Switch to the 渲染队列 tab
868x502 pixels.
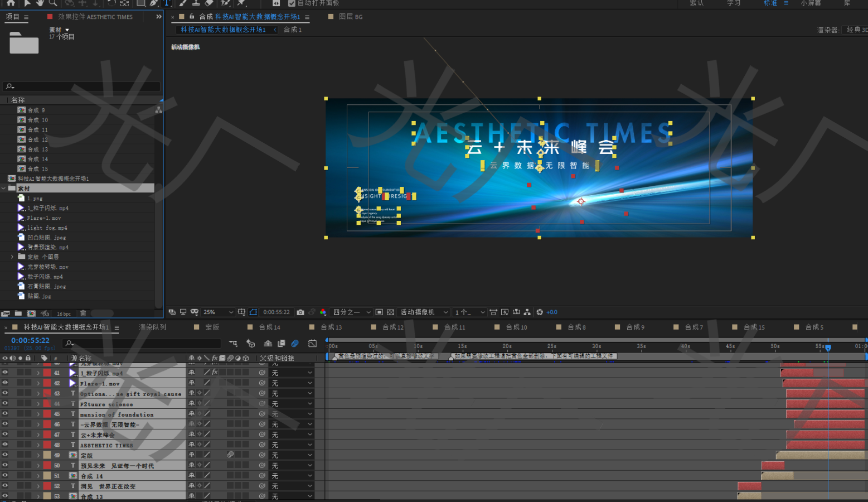[x=152, y=327]
